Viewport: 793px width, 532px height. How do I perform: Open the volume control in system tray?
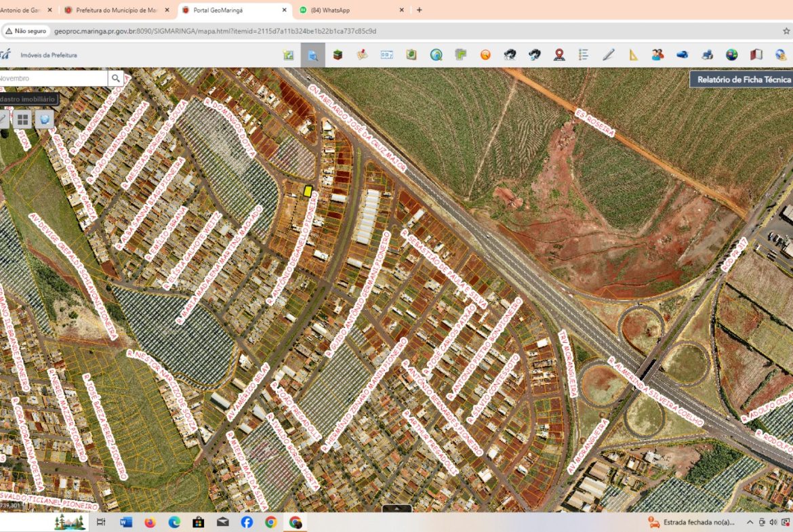click(773, 522)
